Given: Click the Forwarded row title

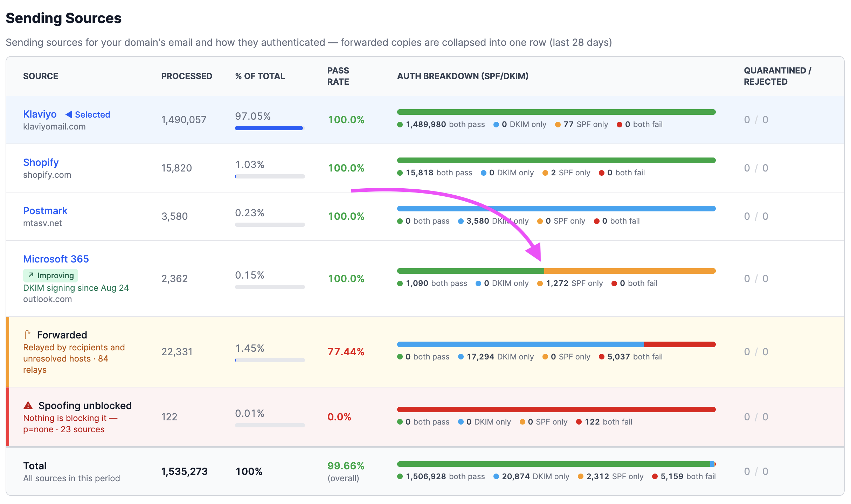Looking at the screenshot, I should click(x=62, y=335).
